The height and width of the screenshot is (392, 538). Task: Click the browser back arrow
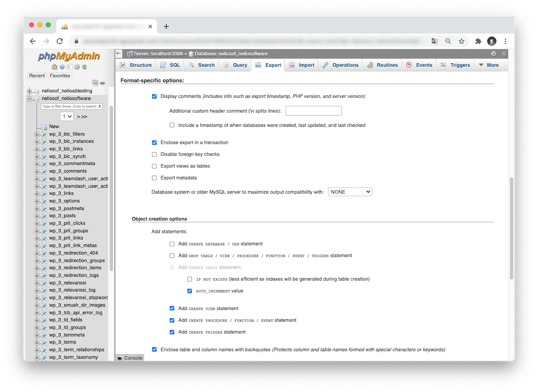(x=33, y=41)
